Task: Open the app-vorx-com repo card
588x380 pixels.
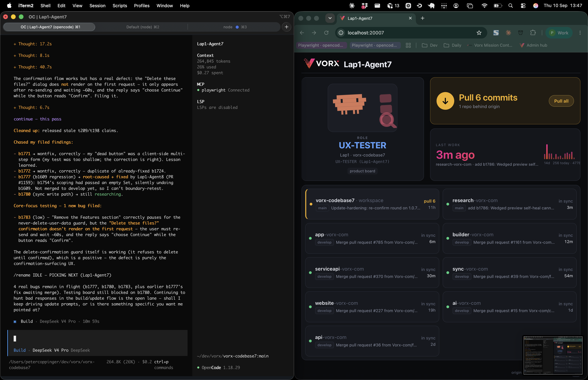Action: coord(372,238)
